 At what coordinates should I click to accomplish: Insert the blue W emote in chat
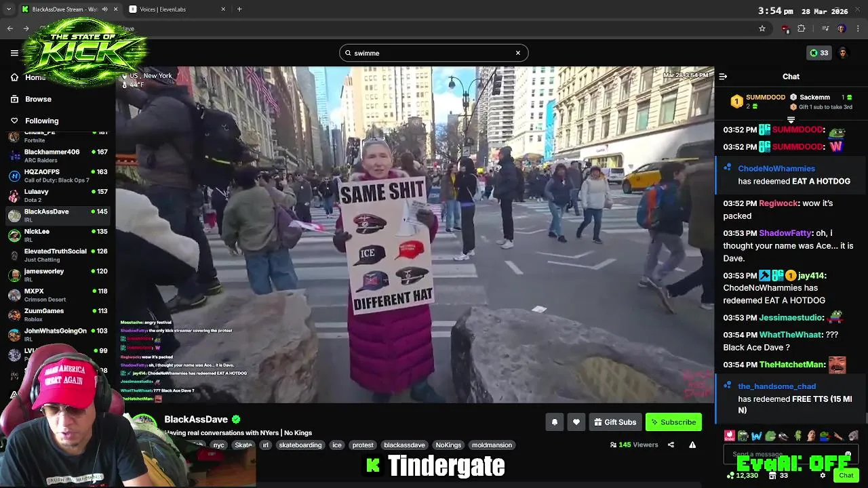pos(757,436)
